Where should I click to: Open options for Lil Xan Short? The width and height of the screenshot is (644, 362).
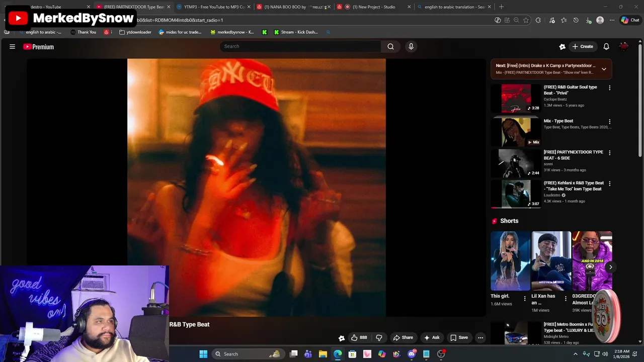click(x=566, y=299)
